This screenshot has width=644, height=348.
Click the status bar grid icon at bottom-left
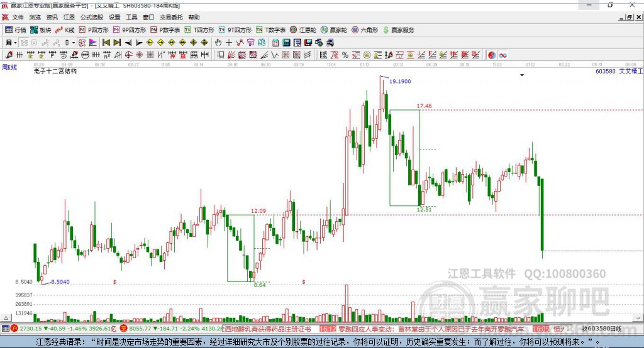tap(5, 329)
